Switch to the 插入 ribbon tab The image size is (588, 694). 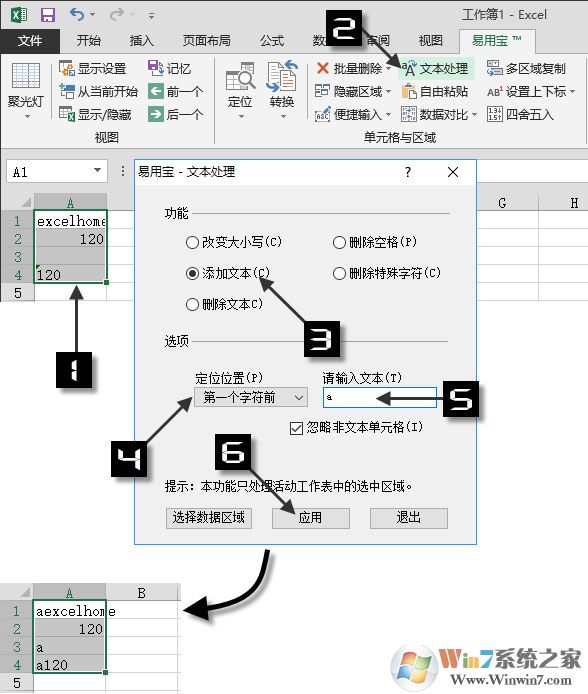coord(142,41)
